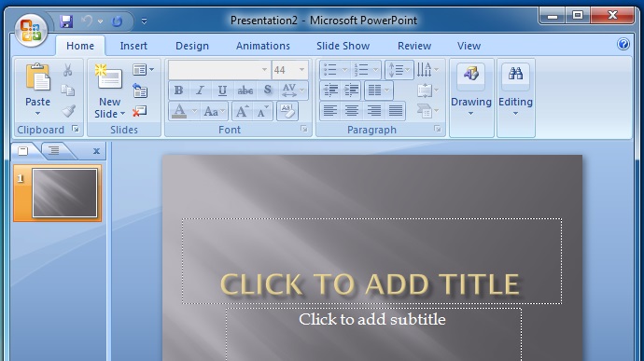Convert to SmartArt Graphic

(427, 111)
